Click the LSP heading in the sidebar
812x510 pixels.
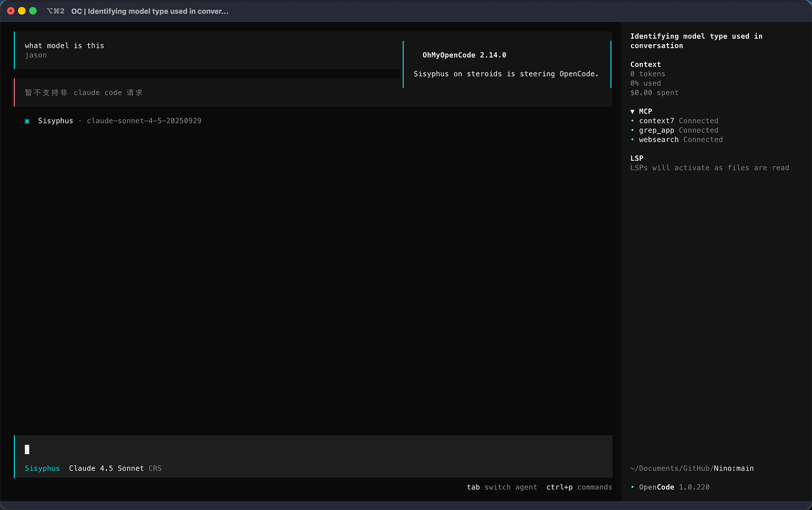click(637, 158)
